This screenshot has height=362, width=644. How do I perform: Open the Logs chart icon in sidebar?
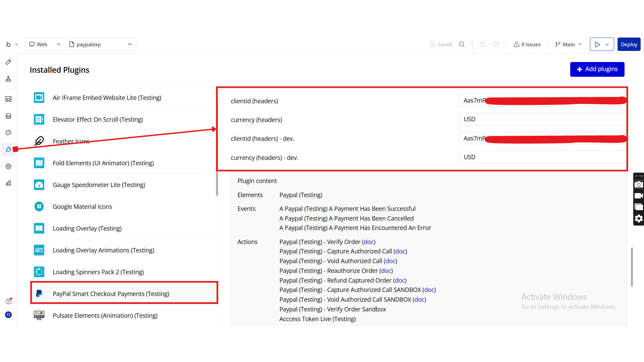(8, 183)
